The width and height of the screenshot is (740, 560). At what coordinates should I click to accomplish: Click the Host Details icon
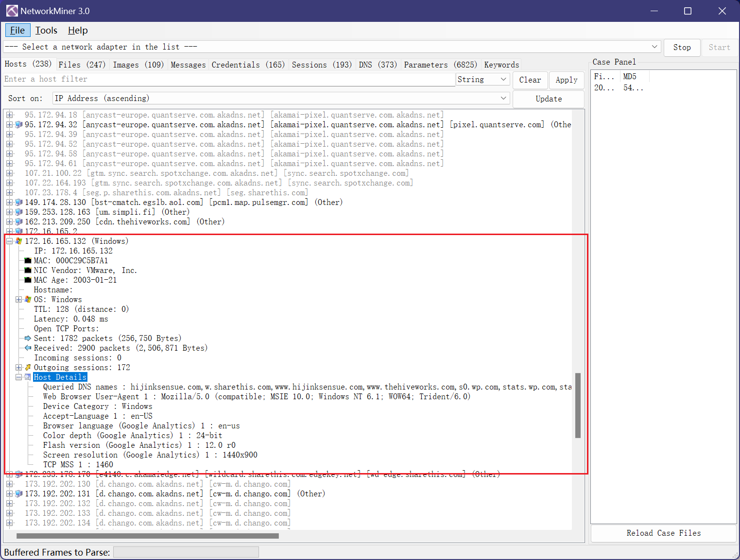click(x=28, y=377)
